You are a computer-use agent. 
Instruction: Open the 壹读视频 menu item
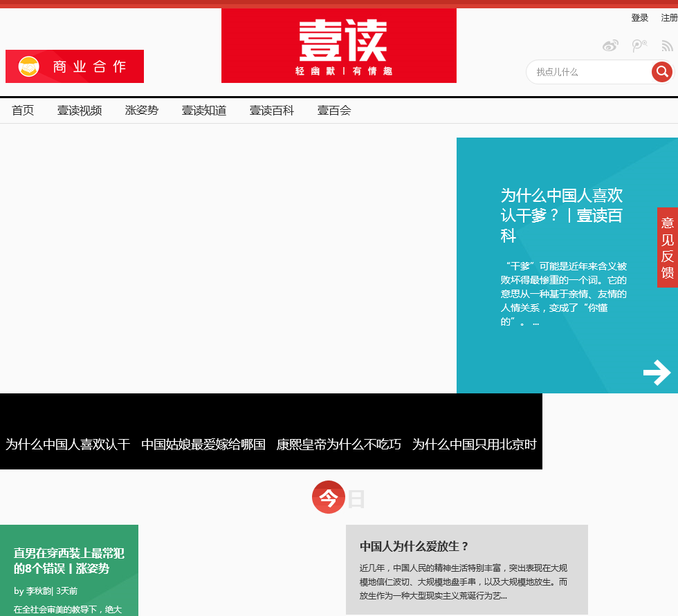pos(80,111)
